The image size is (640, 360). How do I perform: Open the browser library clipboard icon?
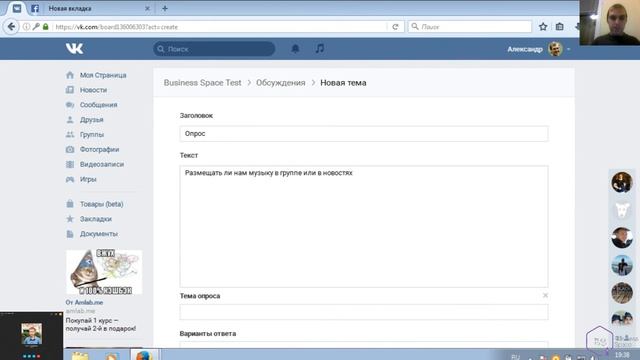[560, 27]
